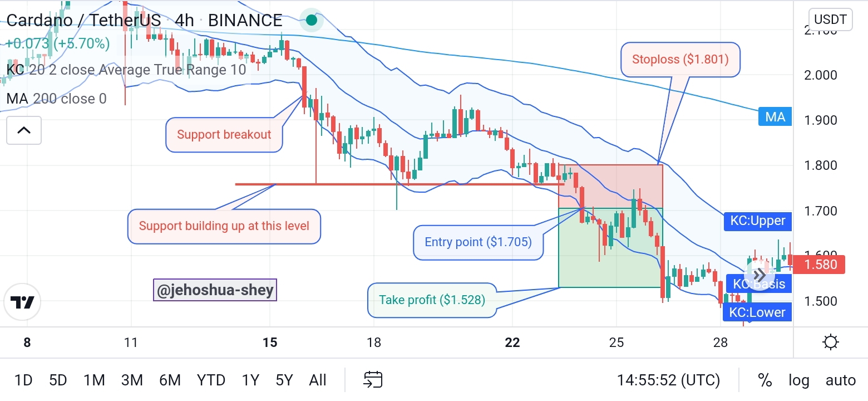Jump to latest bar with double-arrow icon
This screenshot has height=401, width=868.
click(x=759, y=275)
